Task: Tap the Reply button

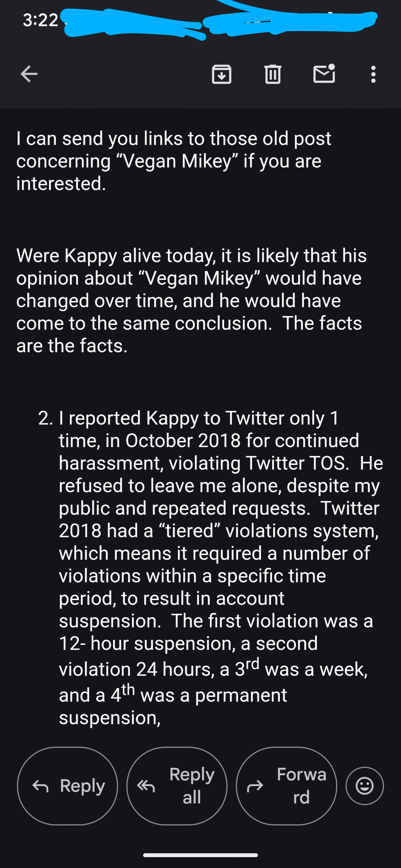Action: point(68,786)
